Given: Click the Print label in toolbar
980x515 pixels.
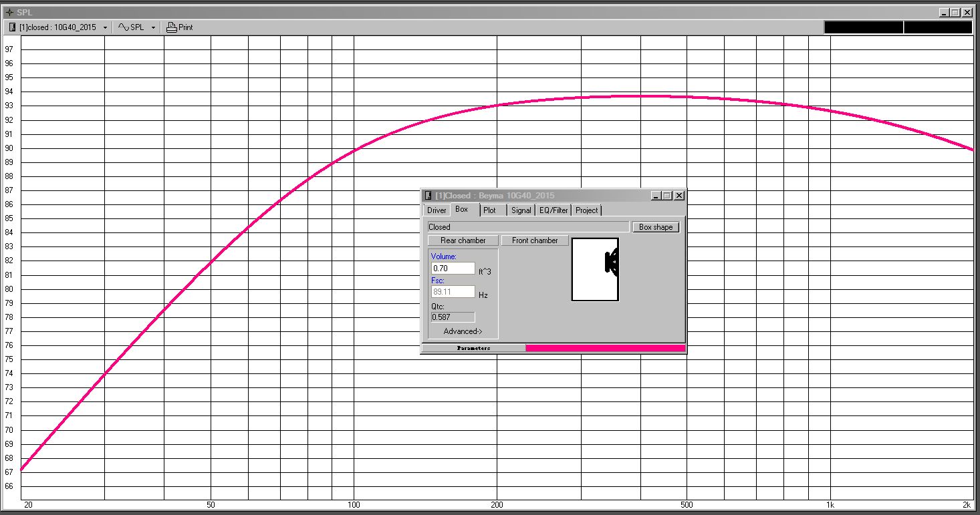Looking at the screenshot, I should click(186, 27).
